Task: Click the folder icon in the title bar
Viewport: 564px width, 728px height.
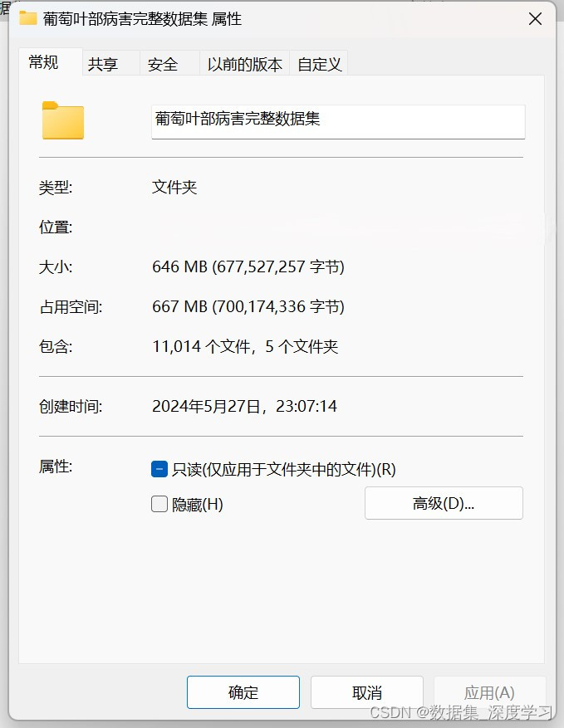Action: pyautogui.click(x=28, y=18)
